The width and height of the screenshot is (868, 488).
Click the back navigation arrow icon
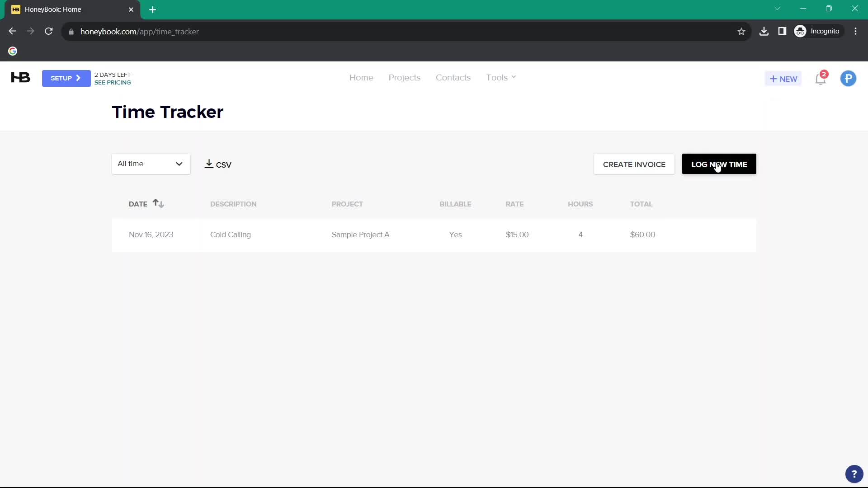click(12, 31)
